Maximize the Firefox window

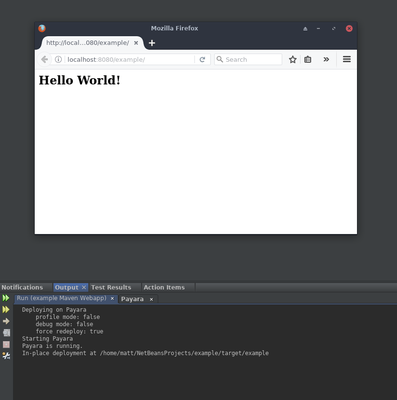pos(334,29)
